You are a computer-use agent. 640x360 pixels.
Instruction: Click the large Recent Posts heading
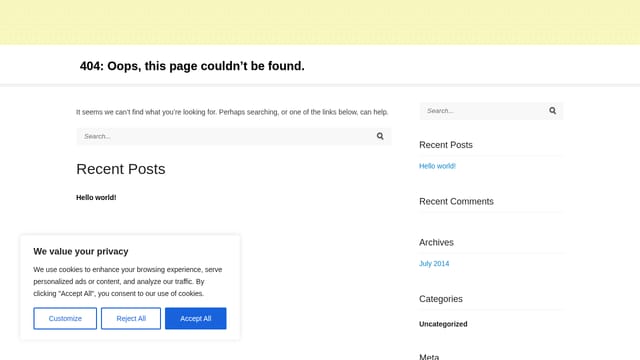click(x=121, y=169)
